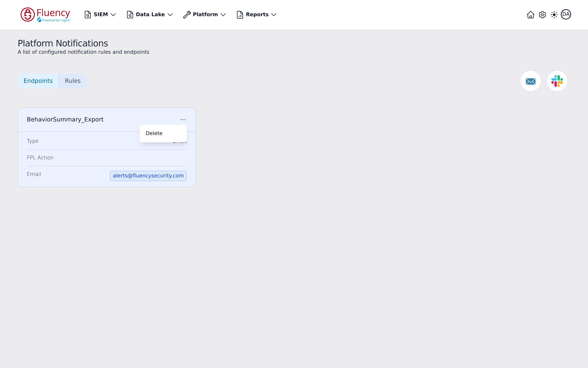Open the SIEM document-search icon

click(88, 15)
